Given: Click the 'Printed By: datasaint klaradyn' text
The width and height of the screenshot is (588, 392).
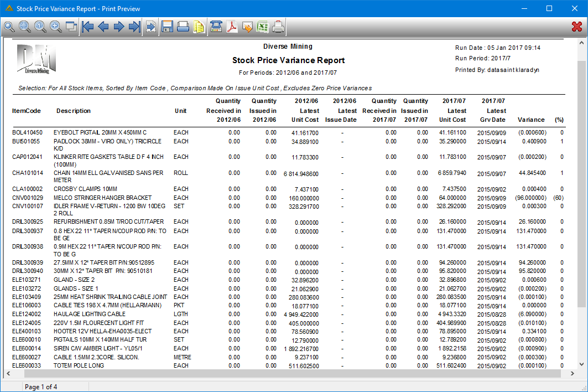Looking at the screenshot, I should (497, 70).
